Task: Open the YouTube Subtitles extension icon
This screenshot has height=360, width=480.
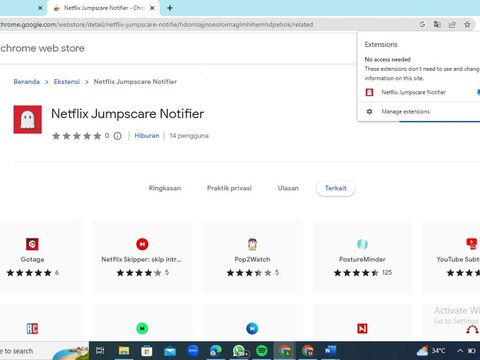Action: pos(472,244)
